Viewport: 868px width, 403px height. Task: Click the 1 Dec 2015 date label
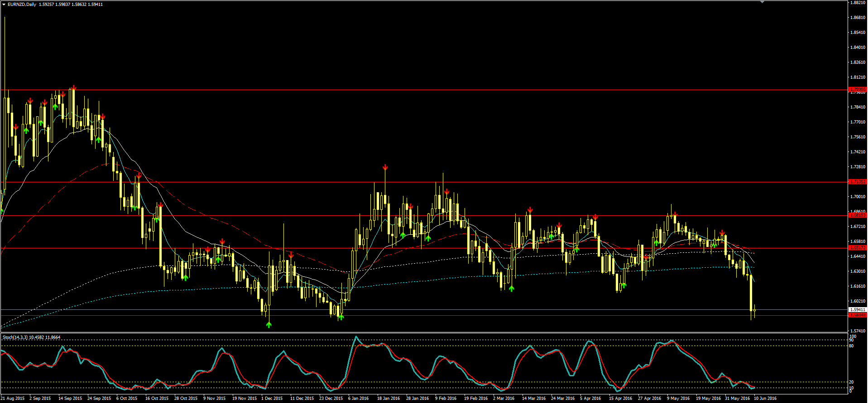coord(272,398)
